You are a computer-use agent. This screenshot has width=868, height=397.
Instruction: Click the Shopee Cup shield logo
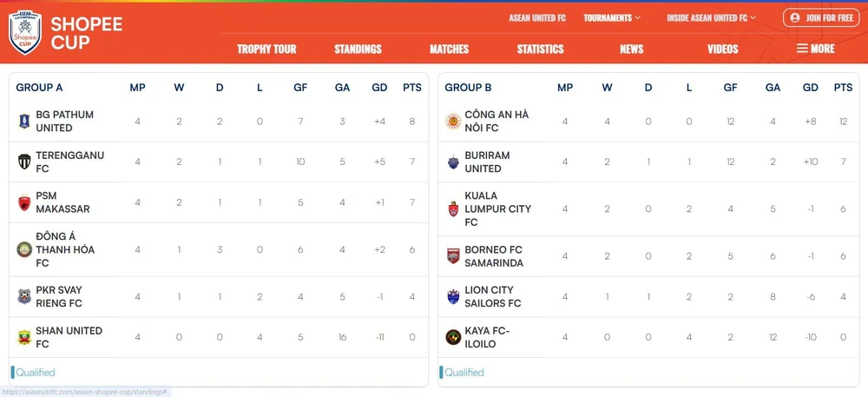pyautogui.click(x=25, y=32)
